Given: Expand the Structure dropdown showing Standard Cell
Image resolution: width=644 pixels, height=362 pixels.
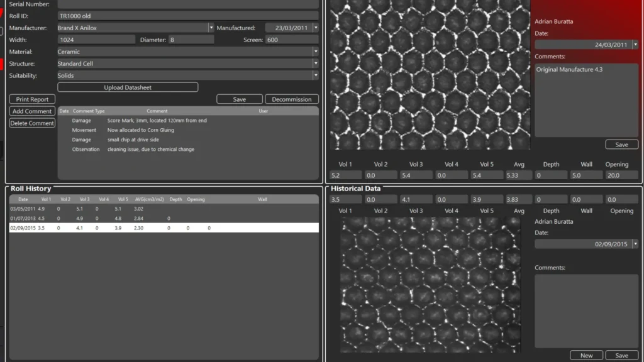Looking at the screenshot, I should click(315, 63).
